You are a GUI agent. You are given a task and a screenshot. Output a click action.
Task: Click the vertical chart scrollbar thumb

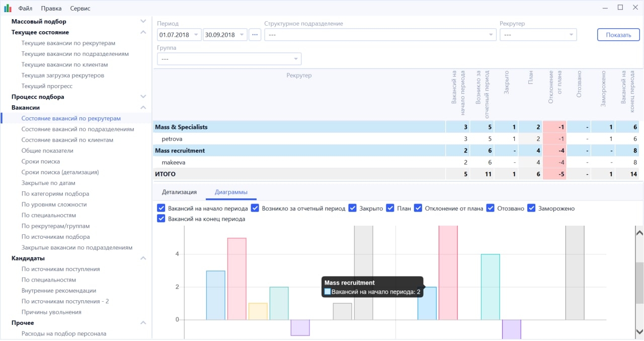(639, 283)
